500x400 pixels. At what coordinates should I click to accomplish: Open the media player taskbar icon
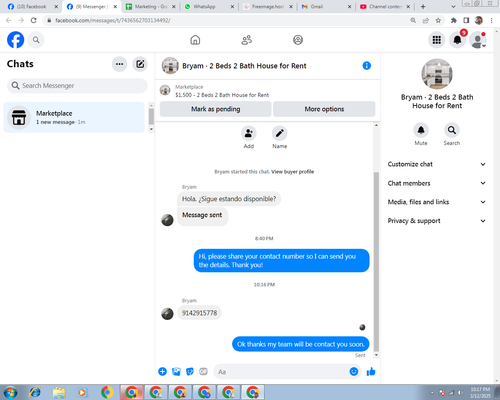coord(82,392)
